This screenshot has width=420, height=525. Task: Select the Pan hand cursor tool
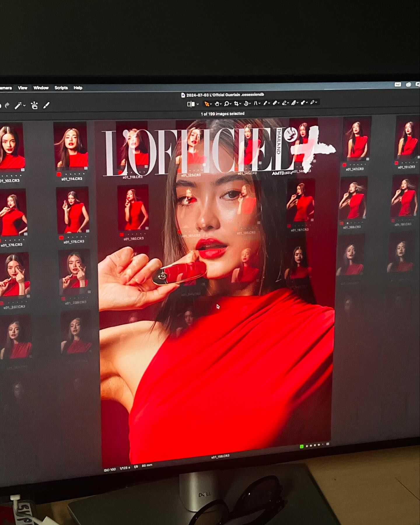[217, 104]
